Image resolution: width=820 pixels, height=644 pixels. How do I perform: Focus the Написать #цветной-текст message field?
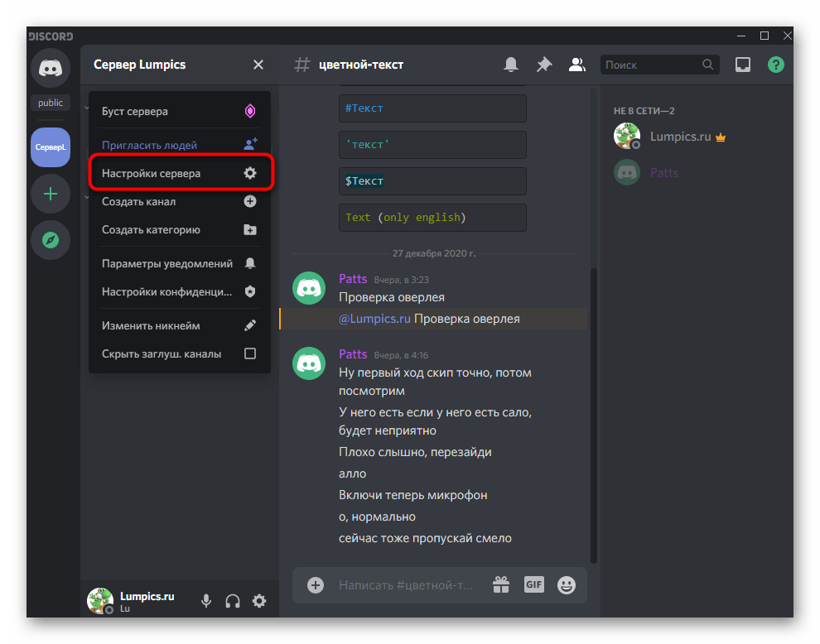407,585
